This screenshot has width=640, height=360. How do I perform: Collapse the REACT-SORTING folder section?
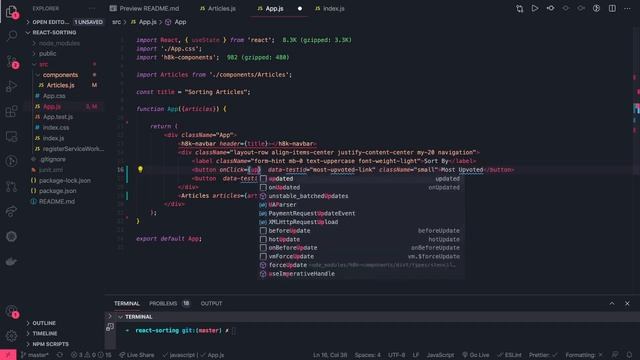(64, 32)
